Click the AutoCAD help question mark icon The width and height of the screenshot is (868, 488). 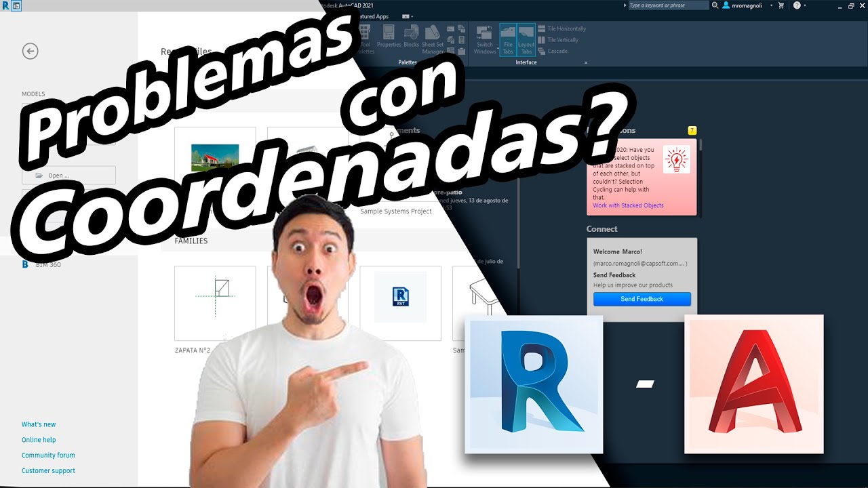tap(797, 5)
